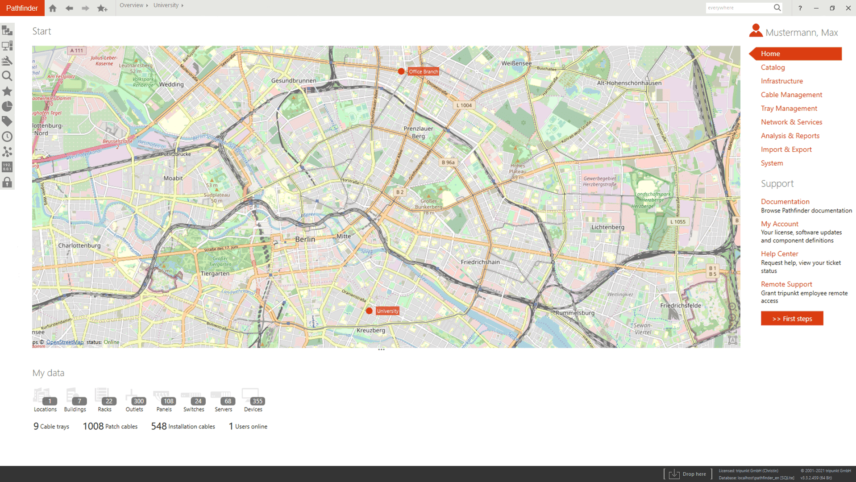
Task: Click the 548 Installation cables count
Action: [183, 426]
